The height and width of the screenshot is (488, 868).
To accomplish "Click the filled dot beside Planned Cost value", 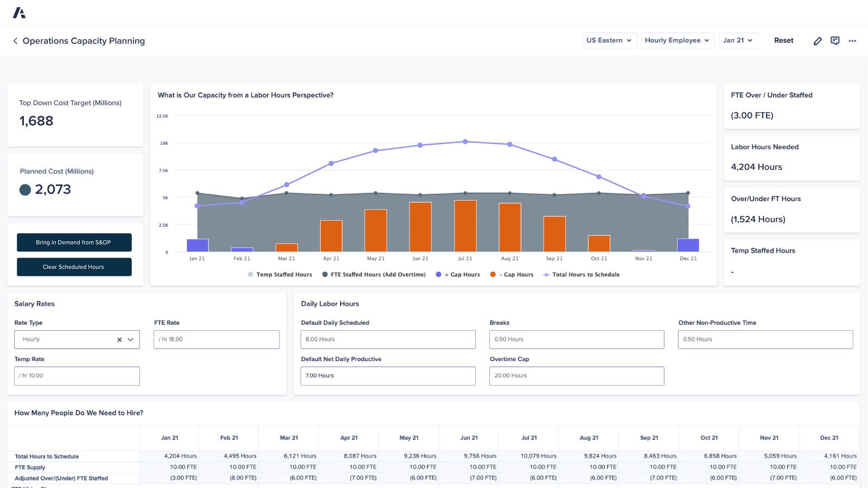I will (x=25, y=190).
